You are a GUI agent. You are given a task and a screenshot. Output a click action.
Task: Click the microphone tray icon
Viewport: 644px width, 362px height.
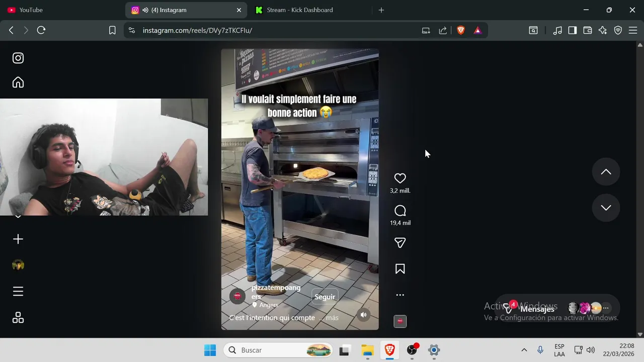tap(540, 350)
